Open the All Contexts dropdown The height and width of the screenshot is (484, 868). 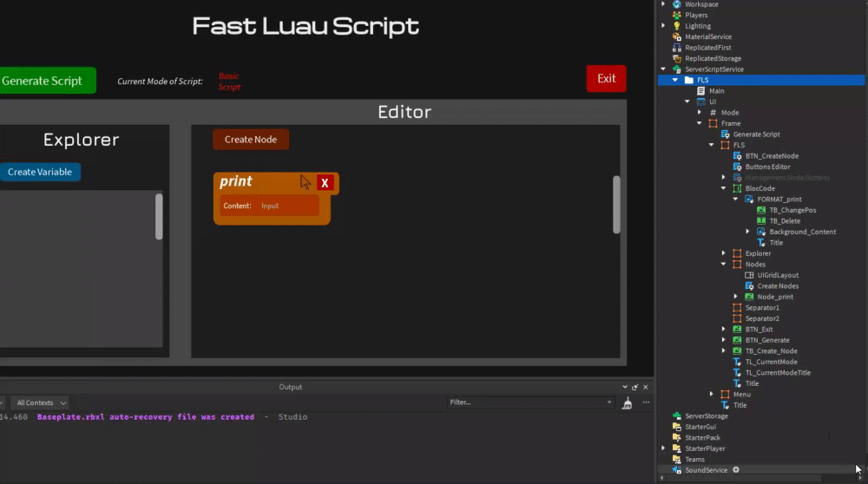[x=41, y=402]
